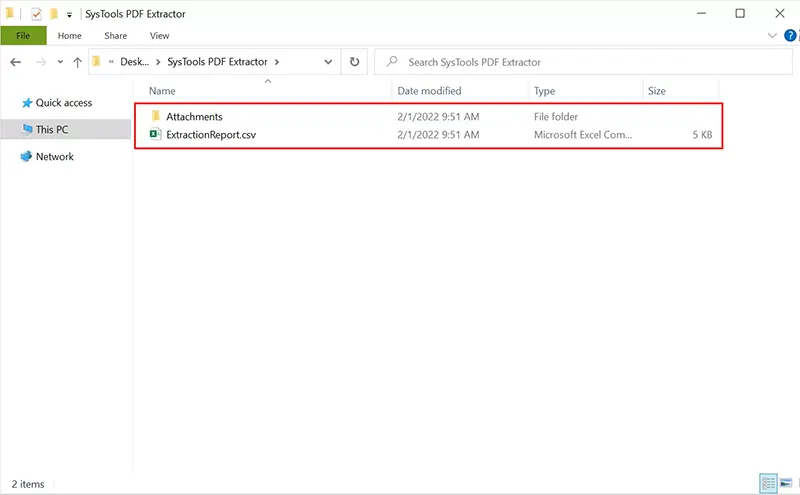Sort files by Date modified column

pyautogui.click(x=429, y=91)
